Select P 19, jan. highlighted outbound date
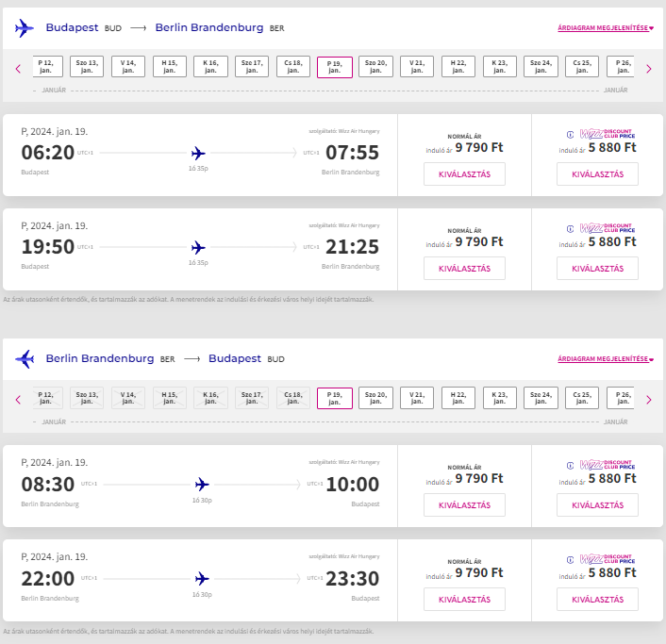Viewport: 666px width, 644px height. coord(334,67)
